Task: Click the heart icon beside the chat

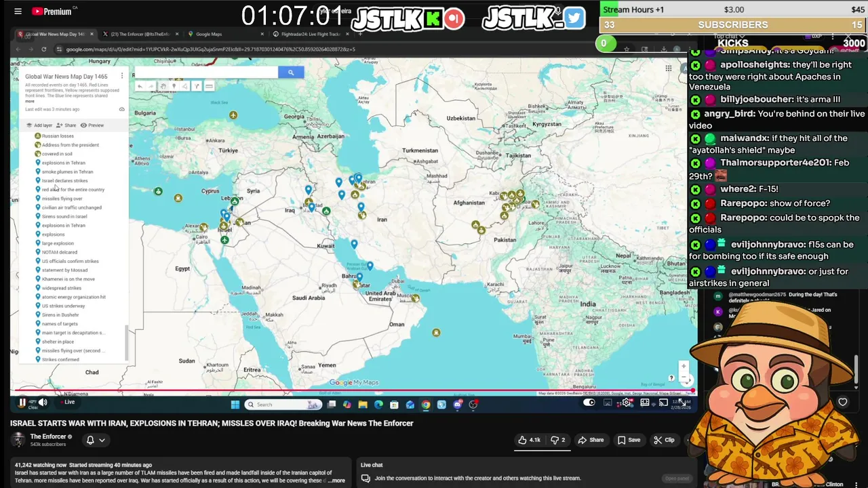Action: click(x=842, y=402)
